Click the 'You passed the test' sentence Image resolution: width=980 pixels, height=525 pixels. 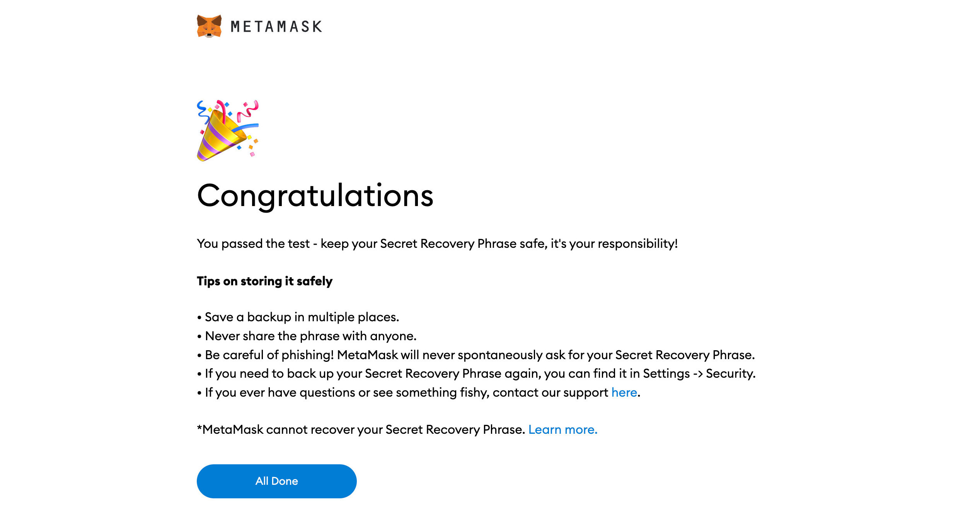pyautogui.click(x=437, y=244)
